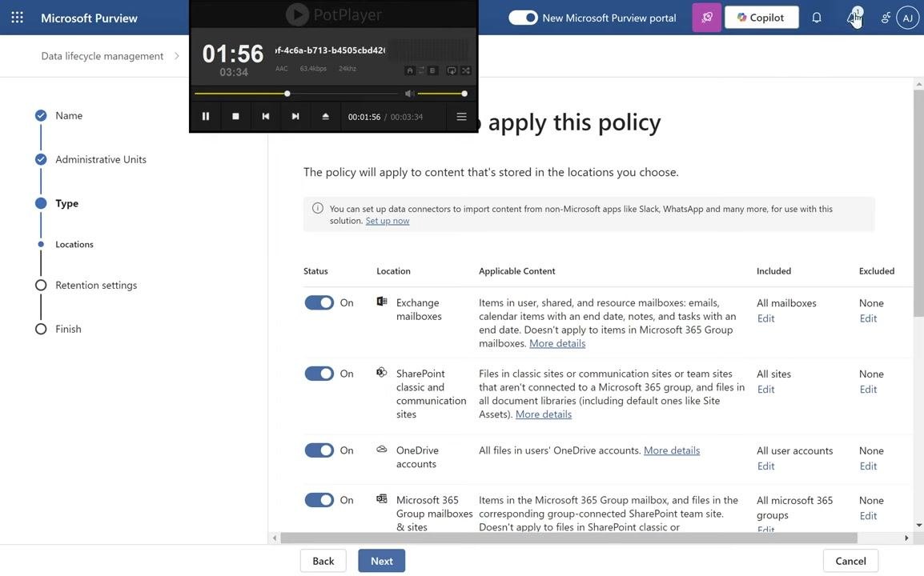The height and width of the screenshot is (576, 924).
Task: Expand the breadcrumb chevron after Data lifecycle management
Action: click(176, 56)
